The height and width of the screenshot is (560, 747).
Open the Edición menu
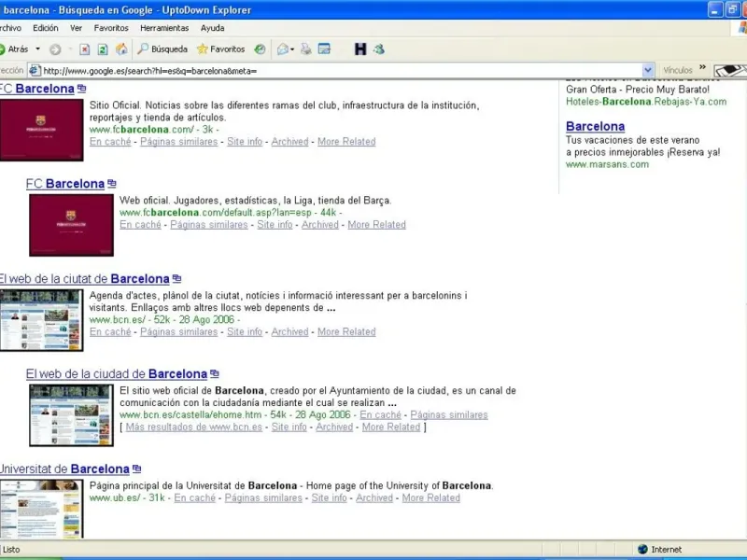[45, 28]
